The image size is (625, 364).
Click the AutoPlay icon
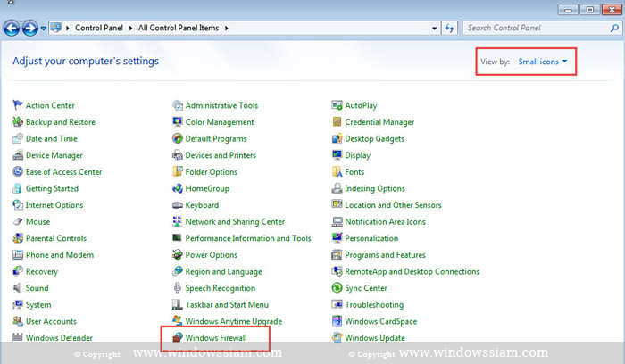[x=337, y=105]
